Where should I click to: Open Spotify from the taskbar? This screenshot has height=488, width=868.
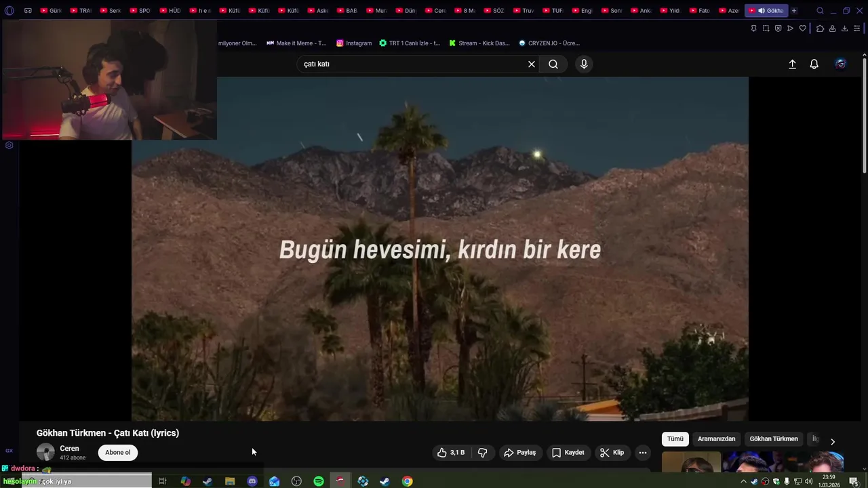(319, 481)
